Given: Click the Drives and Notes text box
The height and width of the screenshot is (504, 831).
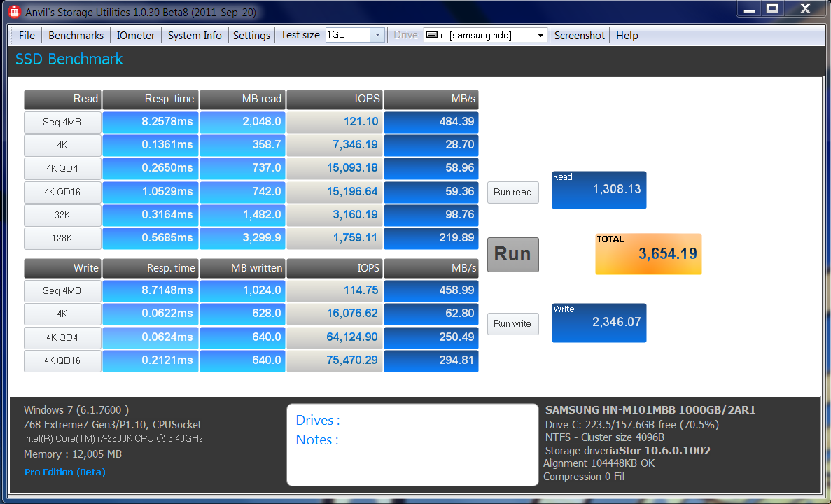Looking at the screenshot, I should point(412,444).
